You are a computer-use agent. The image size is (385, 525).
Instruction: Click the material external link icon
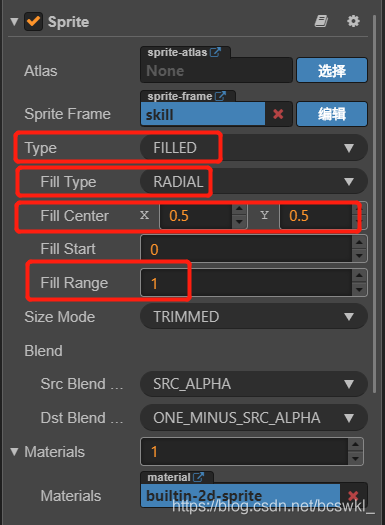point(198,477)
